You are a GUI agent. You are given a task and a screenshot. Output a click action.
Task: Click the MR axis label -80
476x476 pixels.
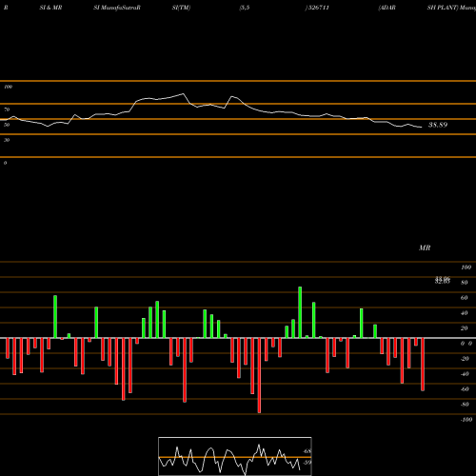(465, 405)
